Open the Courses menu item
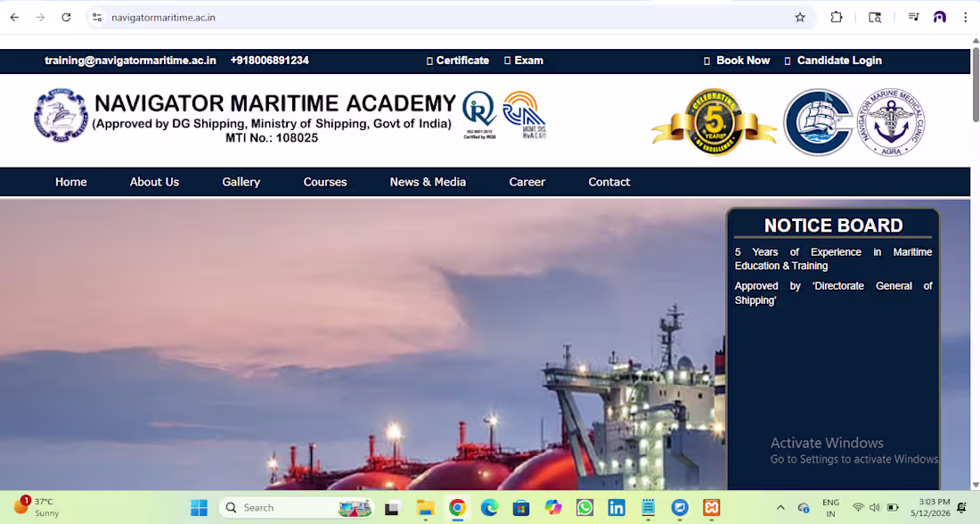980x524 pixels. [x=325, y=182]
